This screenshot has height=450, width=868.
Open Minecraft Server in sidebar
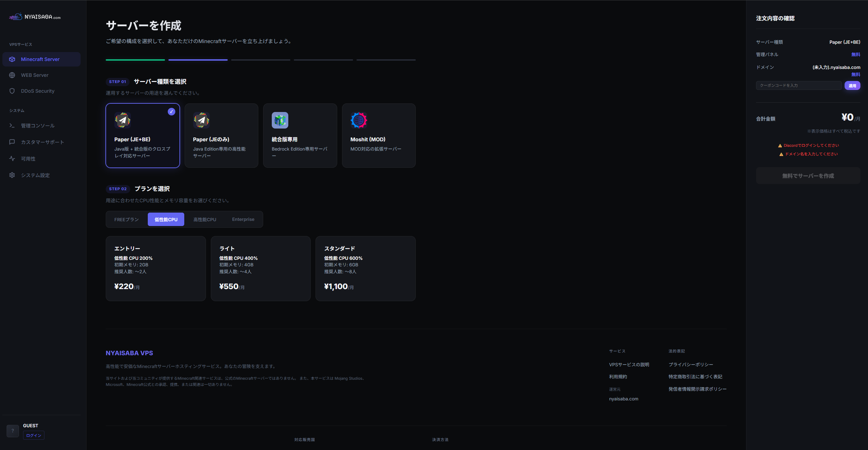click(41, 59)
